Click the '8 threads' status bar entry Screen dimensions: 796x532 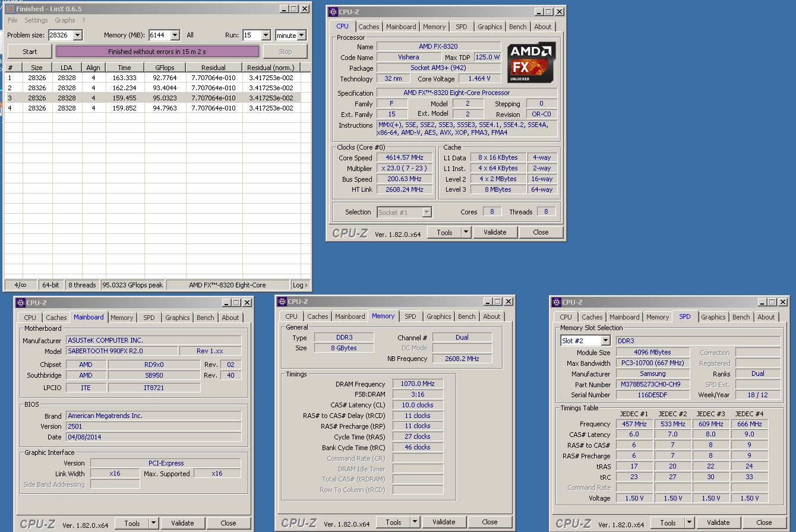pos(81,285)
